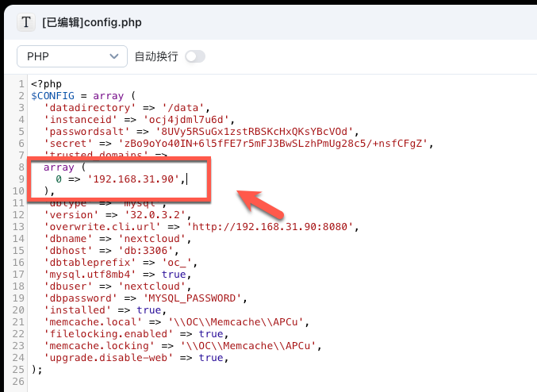Image resolution: width=537 pixels, height=392 pixels.
Task: Open the PHP language dropdown
Action: (71, 56)
